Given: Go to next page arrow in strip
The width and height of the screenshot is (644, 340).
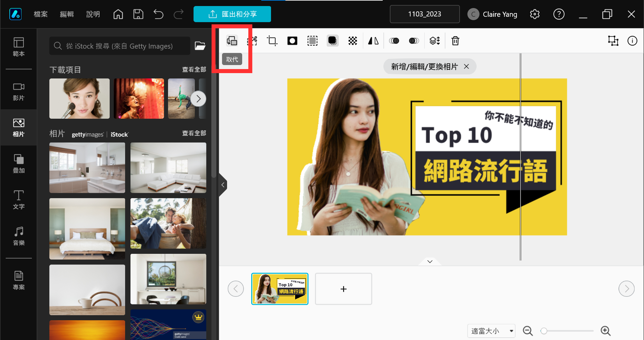Looking at the screenshot, I should (x=627, y=289).
